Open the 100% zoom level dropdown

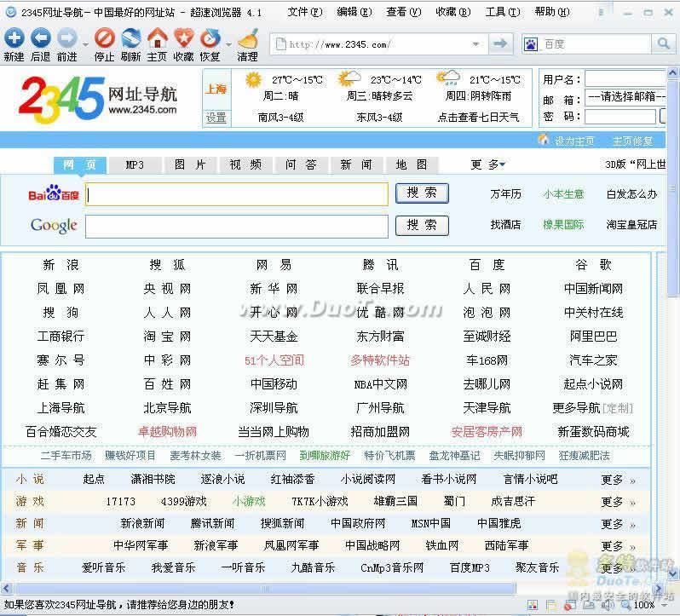665,605
